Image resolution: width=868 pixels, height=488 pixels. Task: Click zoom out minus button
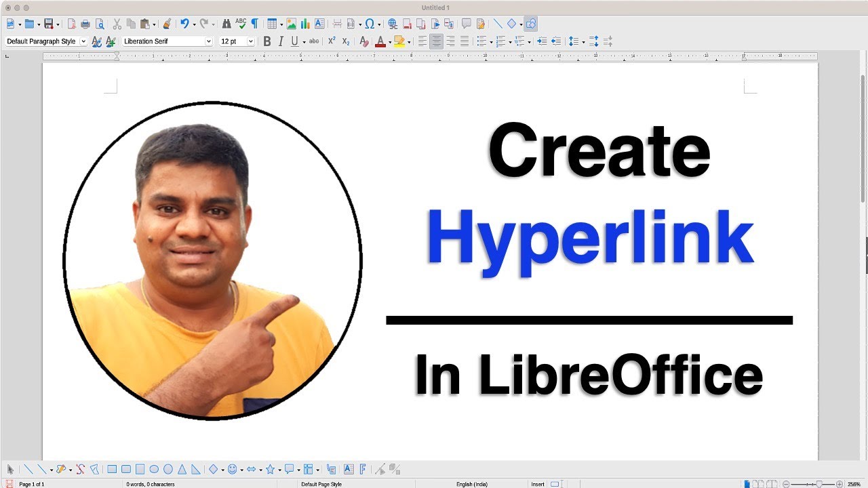[786, 484]
